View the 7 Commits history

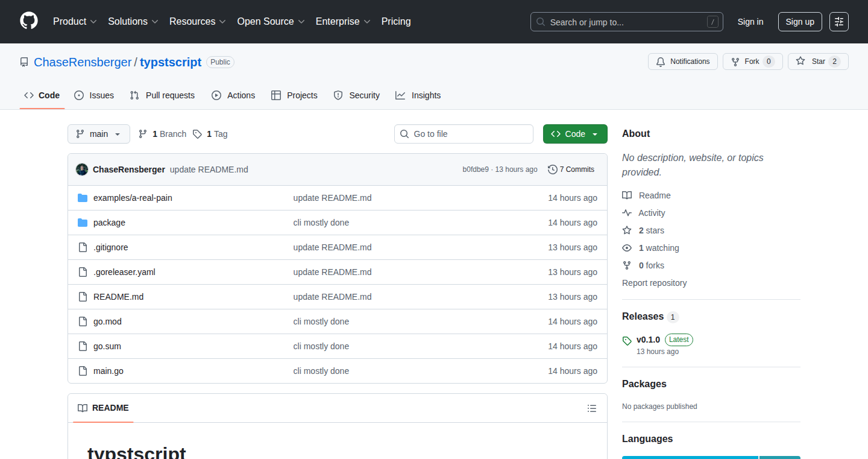[x=571, y=169]
